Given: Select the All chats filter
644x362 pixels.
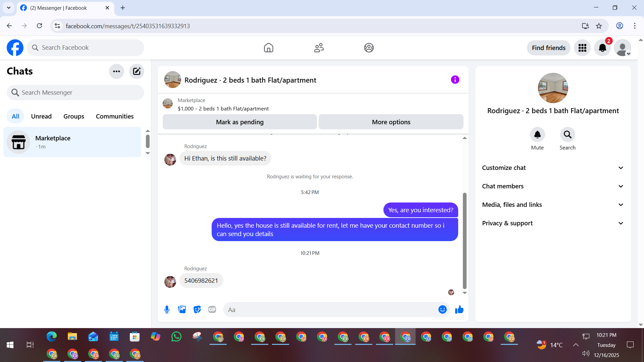Looking at the screenshot, I should click(x=15, y=116).
